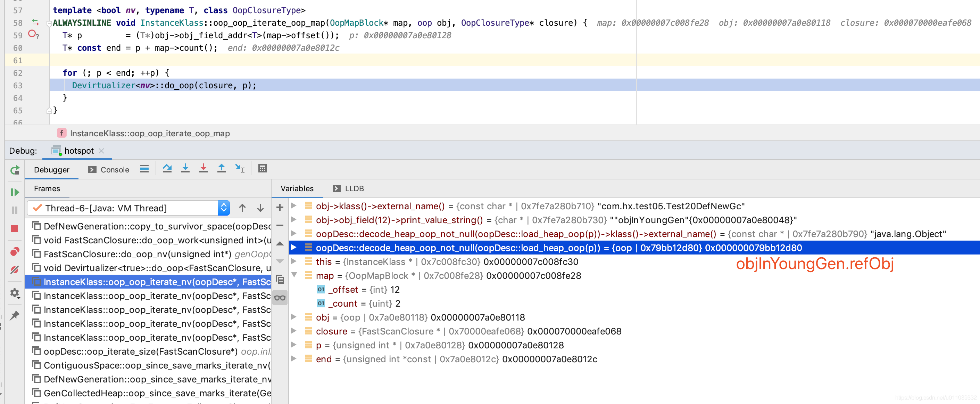Click the Run to Cursor icon
The image size is (980, 404).
(x=240, y=169)
